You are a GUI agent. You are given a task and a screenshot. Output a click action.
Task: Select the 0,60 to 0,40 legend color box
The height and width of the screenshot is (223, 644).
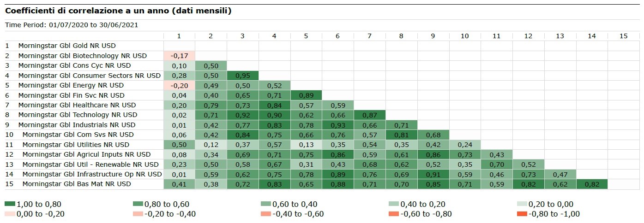[265, 204]
